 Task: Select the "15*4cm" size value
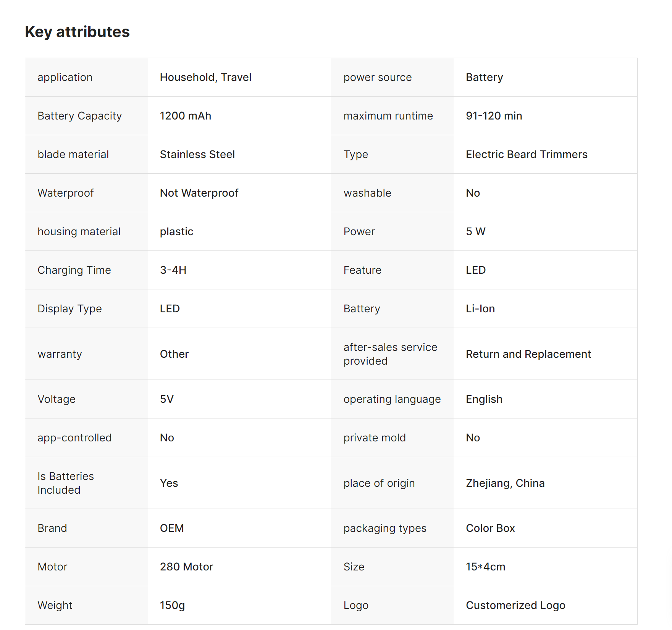click(485, 567)
